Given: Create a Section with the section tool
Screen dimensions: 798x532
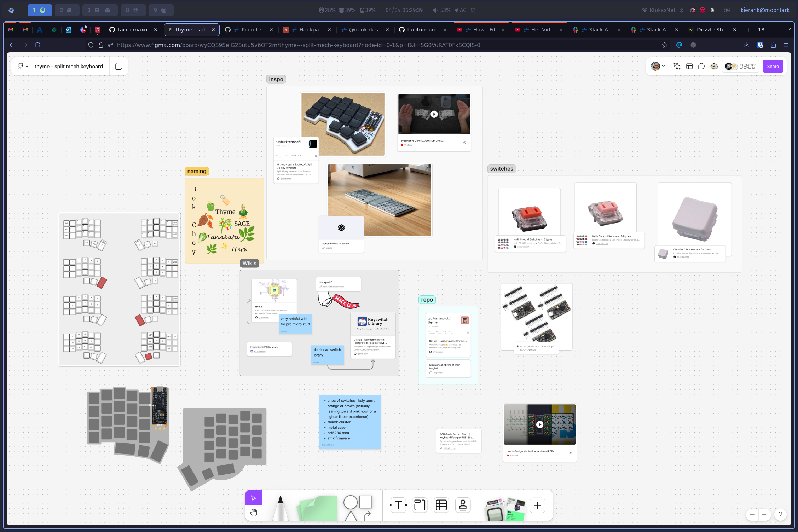Looking at the screenshot, I should [x=420, y=505].
